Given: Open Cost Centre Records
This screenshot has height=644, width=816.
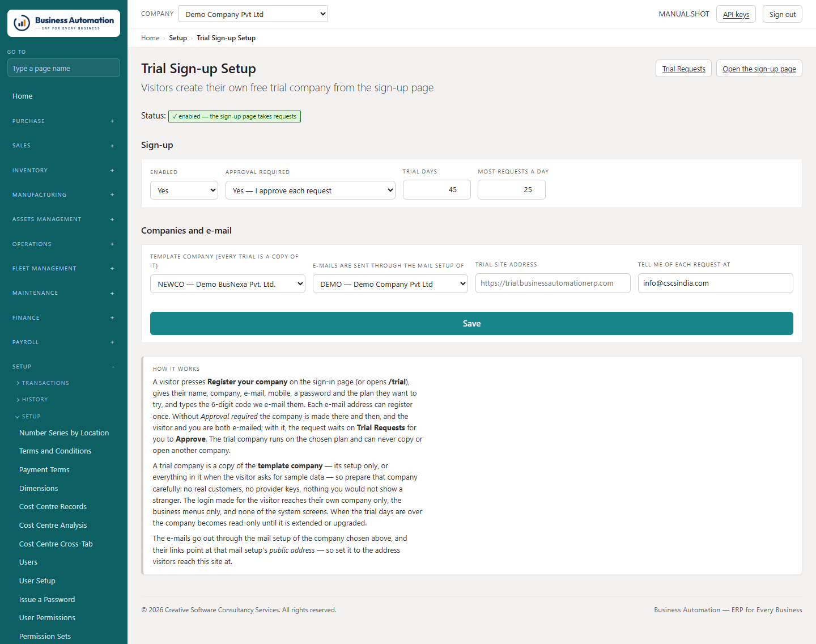Looking at the screenshot, I should [53, 507].
